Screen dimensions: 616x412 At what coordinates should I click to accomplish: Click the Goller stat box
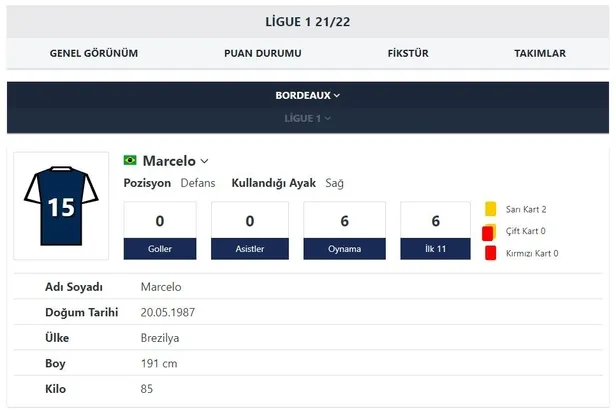pyautogui.click(x=160, y=231)
